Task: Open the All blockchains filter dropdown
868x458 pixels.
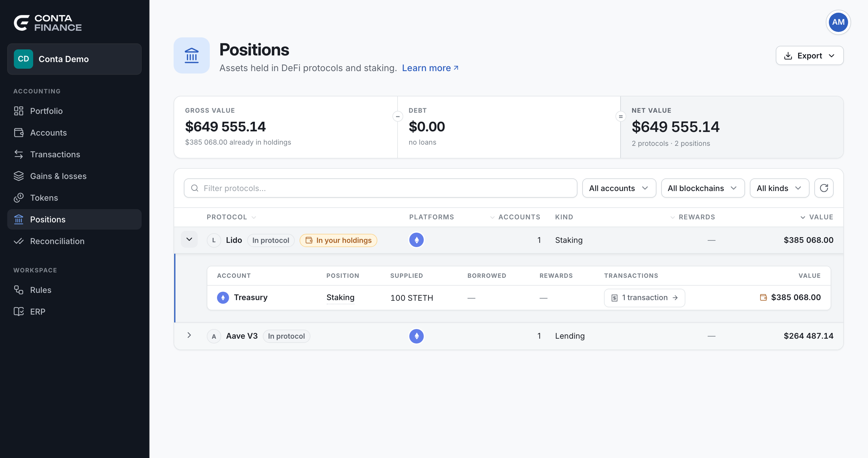Action: [x=703, y=188]
